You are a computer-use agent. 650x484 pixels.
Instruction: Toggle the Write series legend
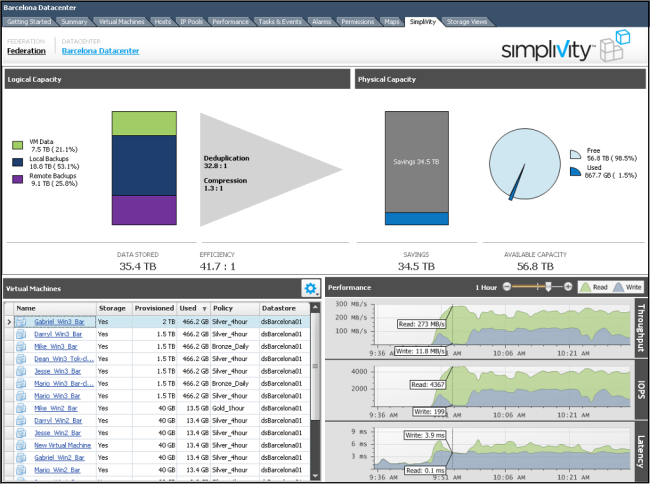627,287
